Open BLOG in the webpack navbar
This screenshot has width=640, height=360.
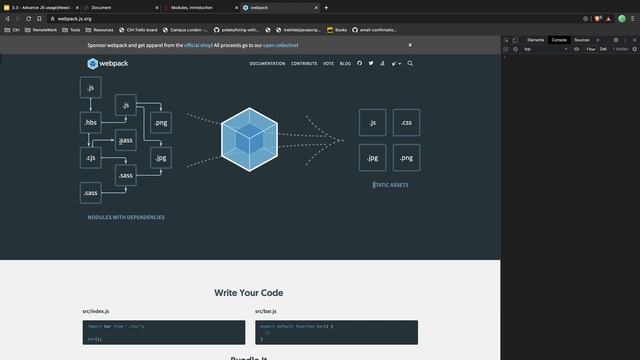(345, 64)
